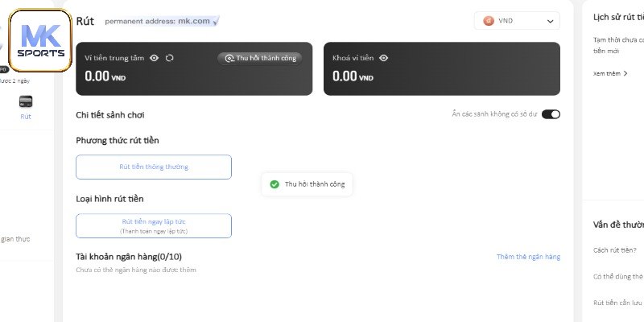Open the VND currency dropdown
The image size is (644, 322).
coord(517,21)
